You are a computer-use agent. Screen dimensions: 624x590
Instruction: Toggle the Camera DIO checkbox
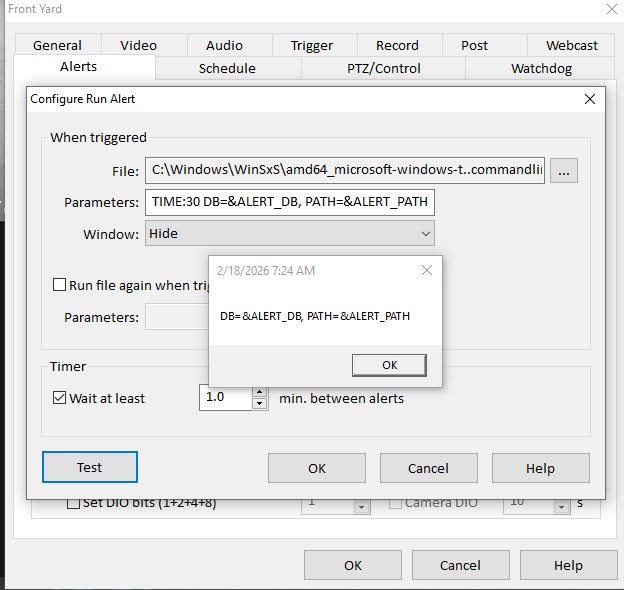pos(395,503)
